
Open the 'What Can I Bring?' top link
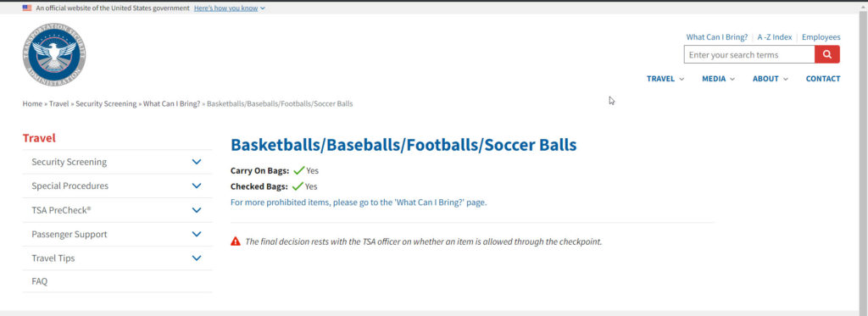(x=717, y=37)
